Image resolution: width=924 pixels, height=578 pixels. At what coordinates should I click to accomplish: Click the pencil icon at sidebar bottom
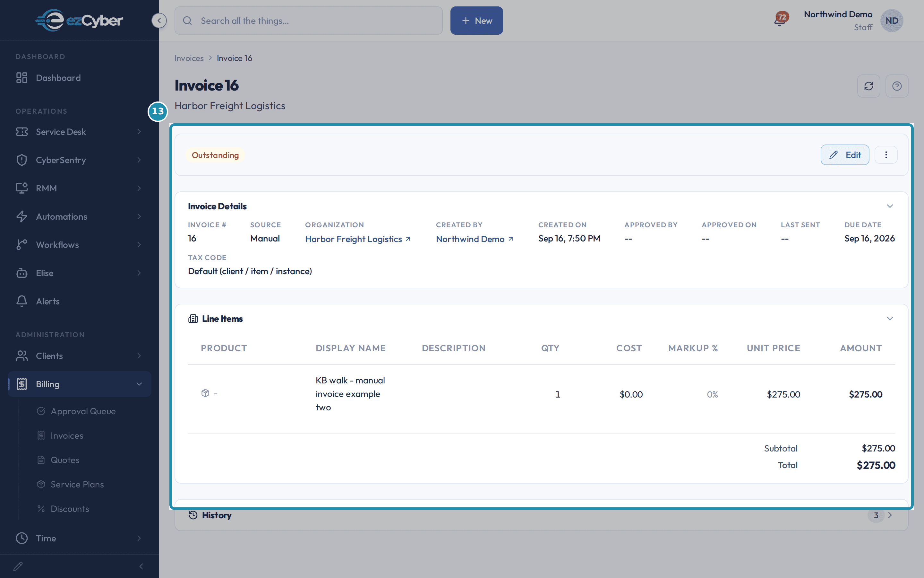tap(18, 566)
